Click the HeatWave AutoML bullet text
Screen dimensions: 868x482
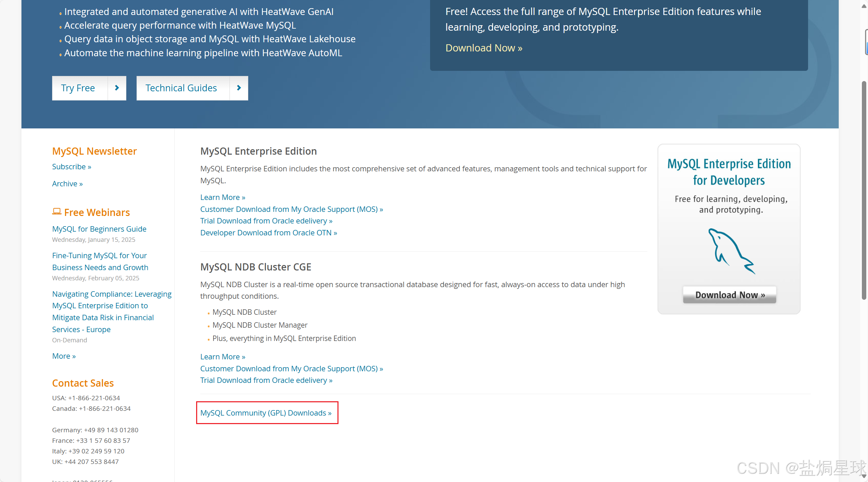(203, 53)
